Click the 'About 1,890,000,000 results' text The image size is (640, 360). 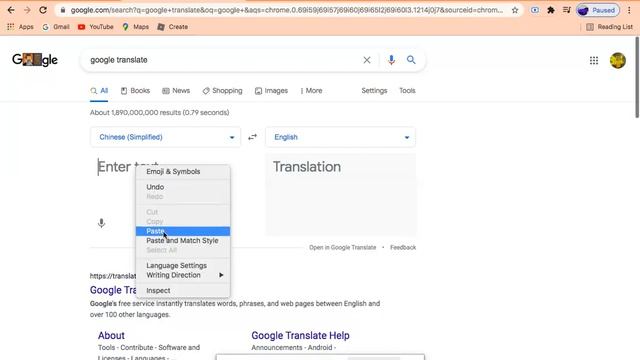160,113
